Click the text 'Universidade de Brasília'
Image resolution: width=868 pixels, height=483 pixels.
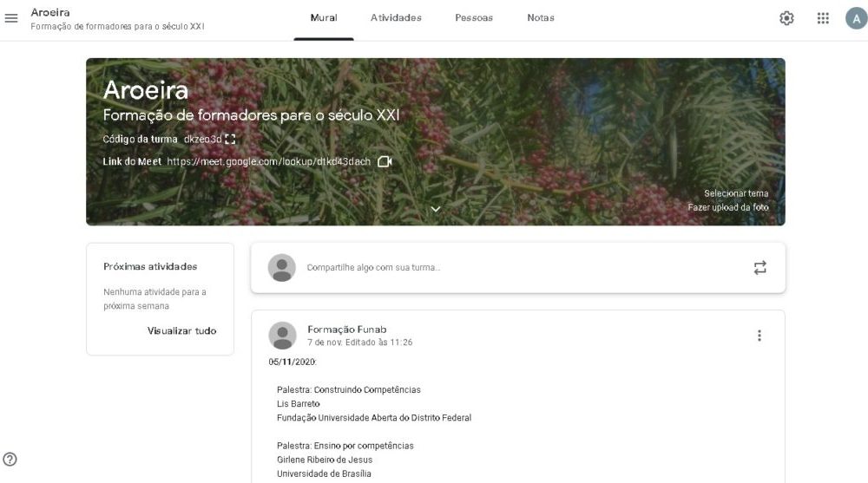pos(324,473)
